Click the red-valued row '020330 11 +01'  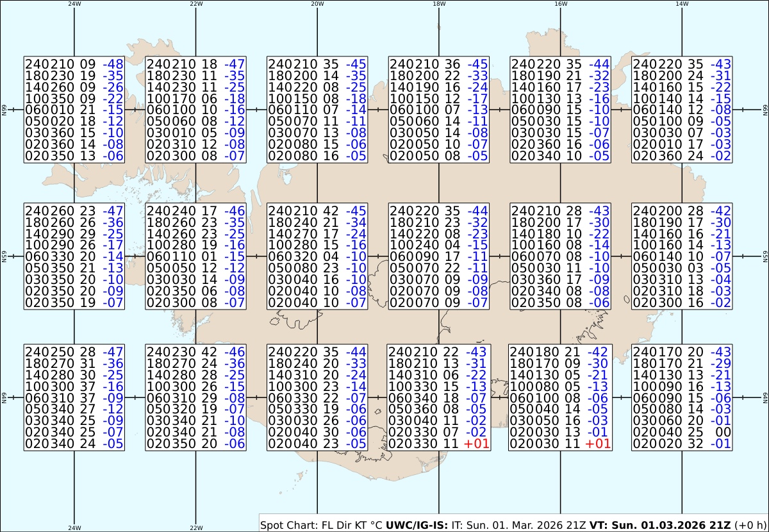tap(439, 444)
